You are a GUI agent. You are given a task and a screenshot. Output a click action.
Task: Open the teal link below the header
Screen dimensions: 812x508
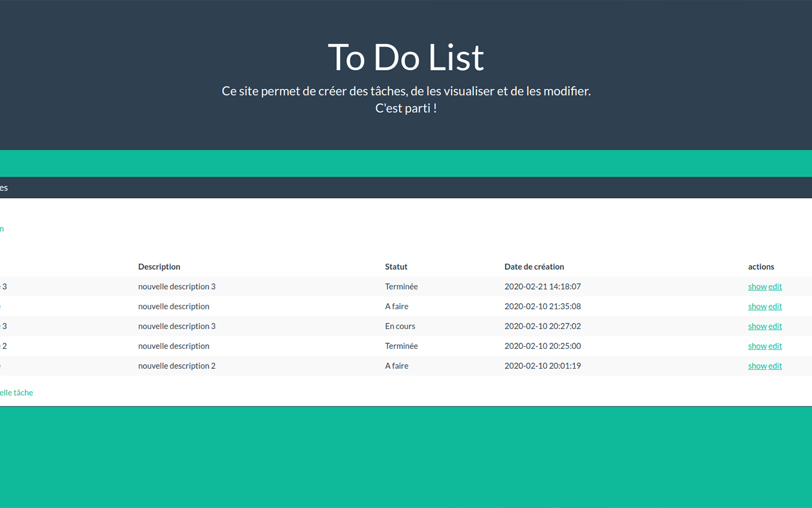2,229
